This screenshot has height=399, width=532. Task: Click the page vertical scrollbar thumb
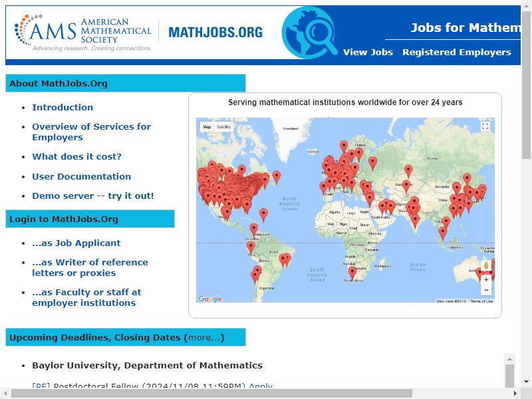pyautogui.click(x=526, y=84)
